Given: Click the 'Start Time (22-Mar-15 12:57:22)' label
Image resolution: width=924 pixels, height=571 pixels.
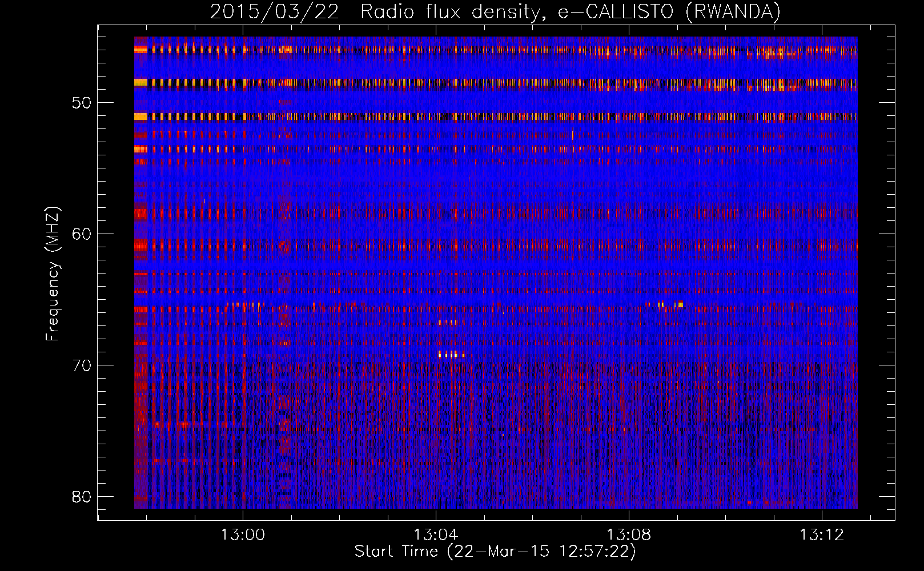Looking at the screenshot, I should pyautogui.click(x=495, y=552).
